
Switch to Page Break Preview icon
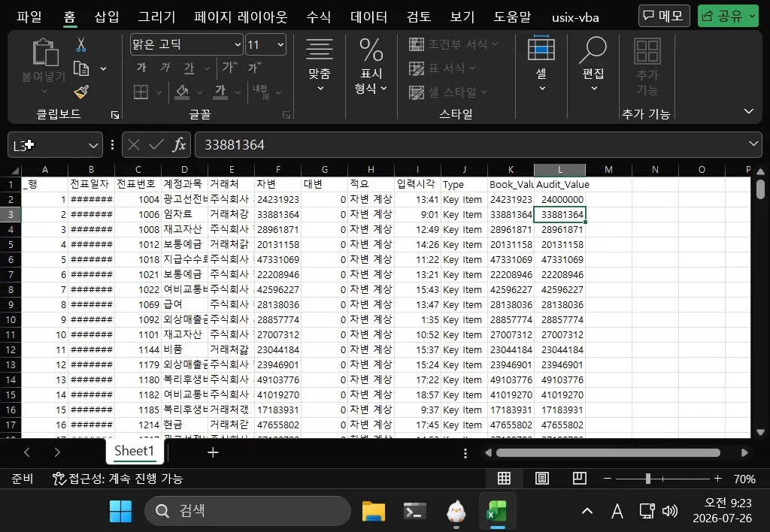coord(580,479)
